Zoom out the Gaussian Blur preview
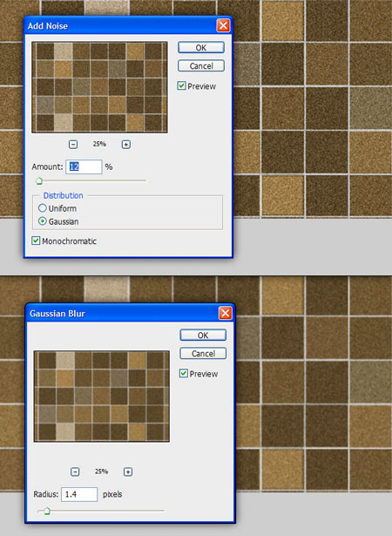The width and height of the screenshot is (392, 536). [x=75, y=472]
